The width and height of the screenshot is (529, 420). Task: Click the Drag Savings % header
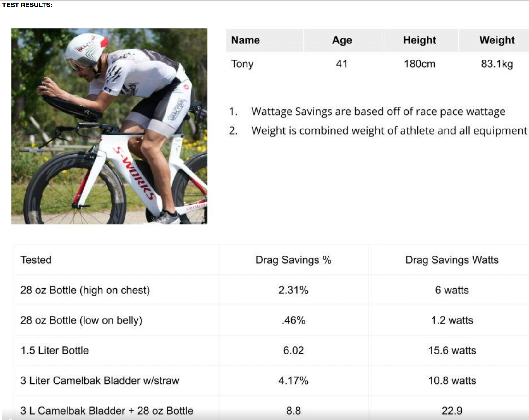pos(294,260)
